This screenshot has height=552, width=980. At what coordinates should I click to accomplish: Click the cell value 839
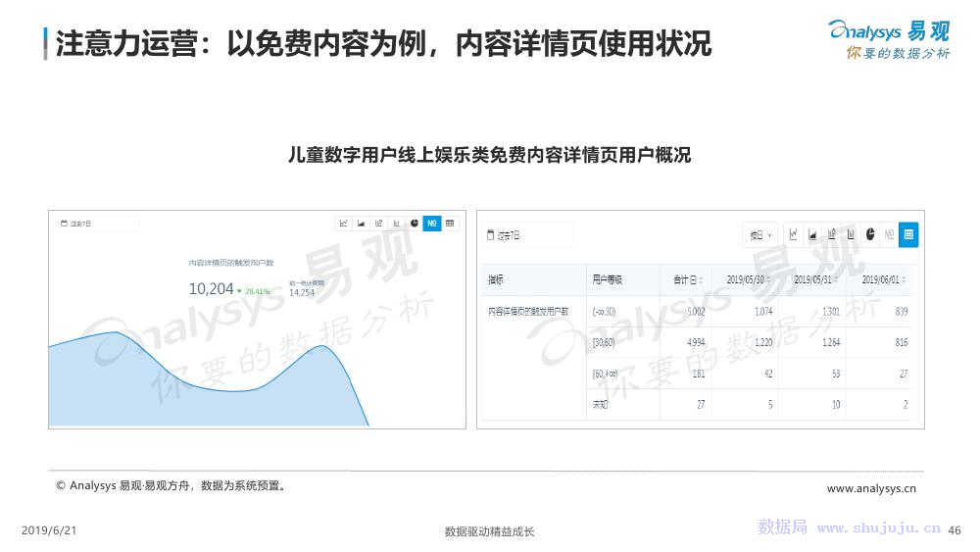pyautogui.click(x=902, y=312)
